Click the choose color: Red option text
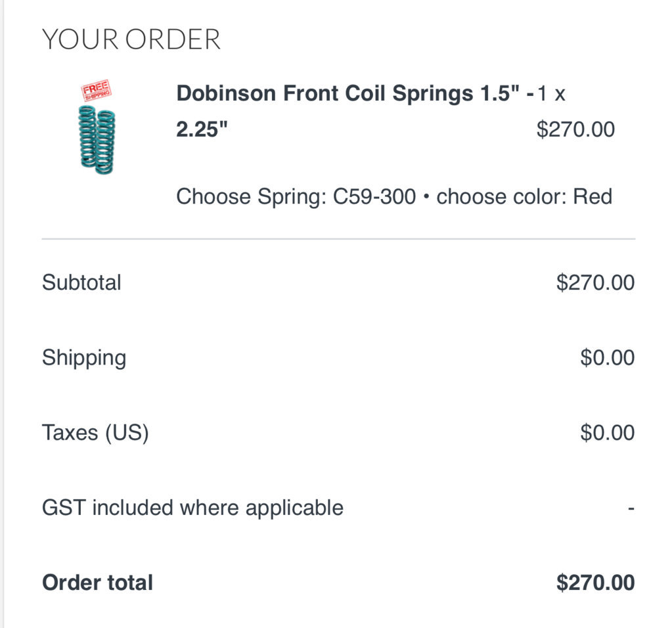 click(524, 197)
